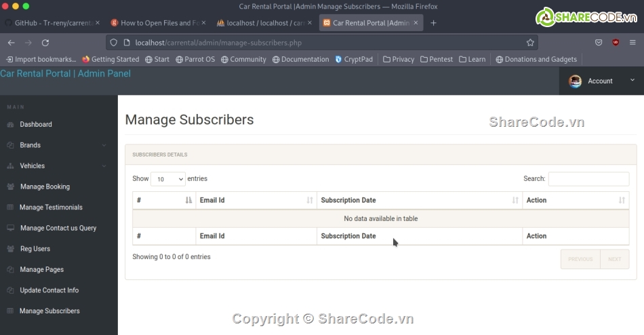The image size is (644, 335).
Task: Open the entries-per-page dropdown
Action: click(167, 179)
